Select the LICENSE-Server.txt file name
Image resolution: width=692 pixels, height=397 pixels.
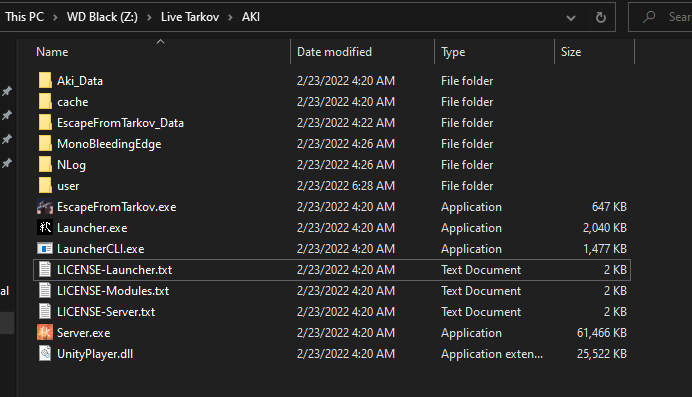click(106, 312)
